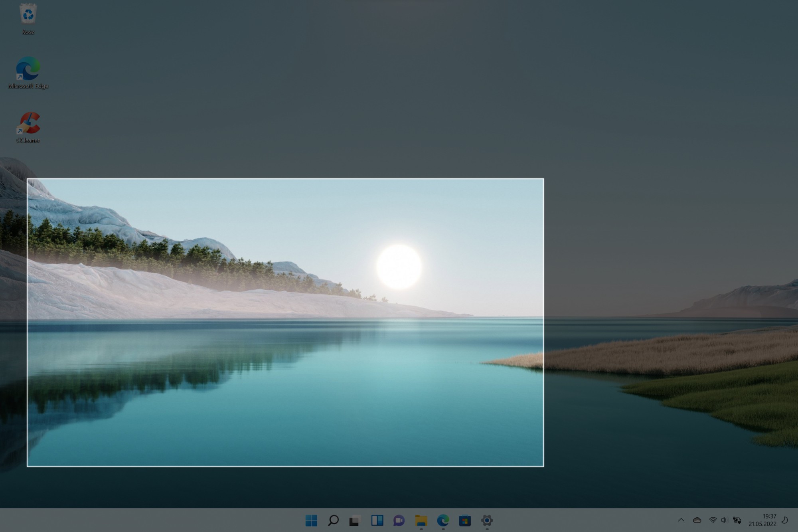
Task: Launch Microsoft Store from taskbar
Action: tap(465, 520)
